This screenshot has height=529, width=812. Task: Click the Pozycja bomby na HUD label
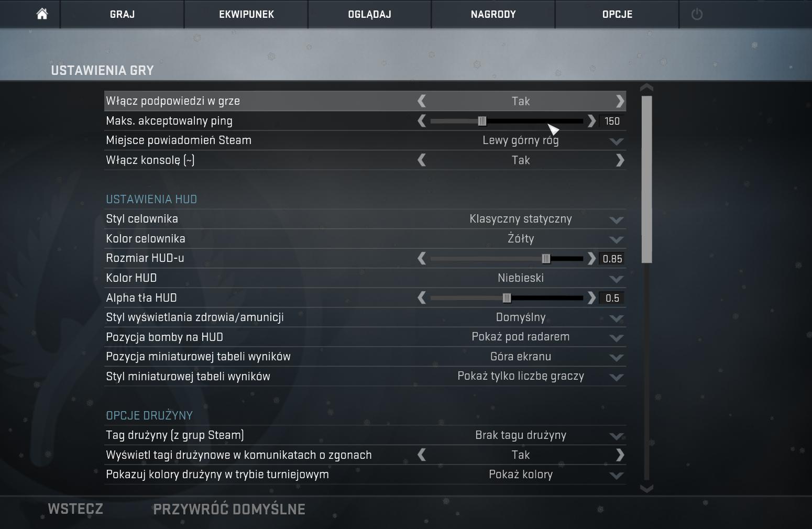tap(164, 337)
